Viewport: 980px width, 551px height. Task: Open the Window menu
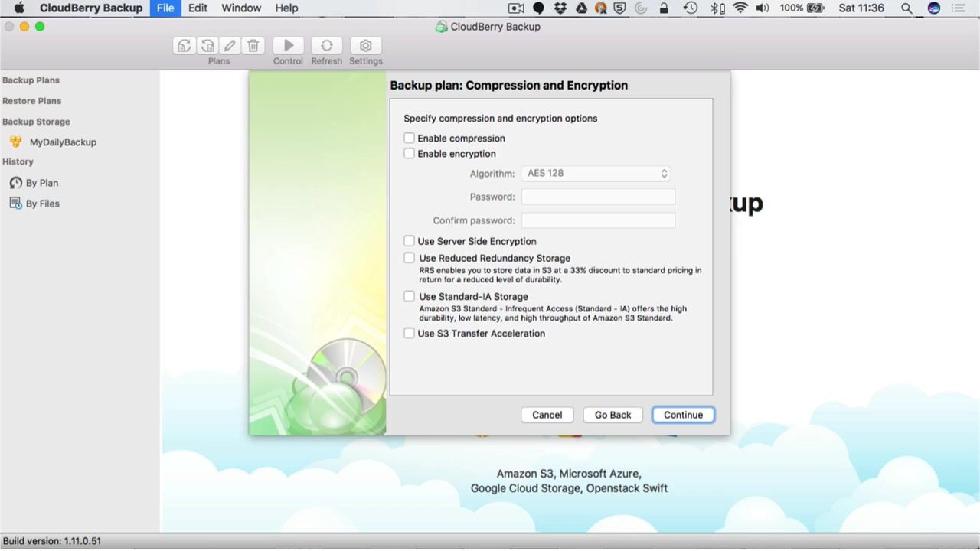[x=241, y=8]
